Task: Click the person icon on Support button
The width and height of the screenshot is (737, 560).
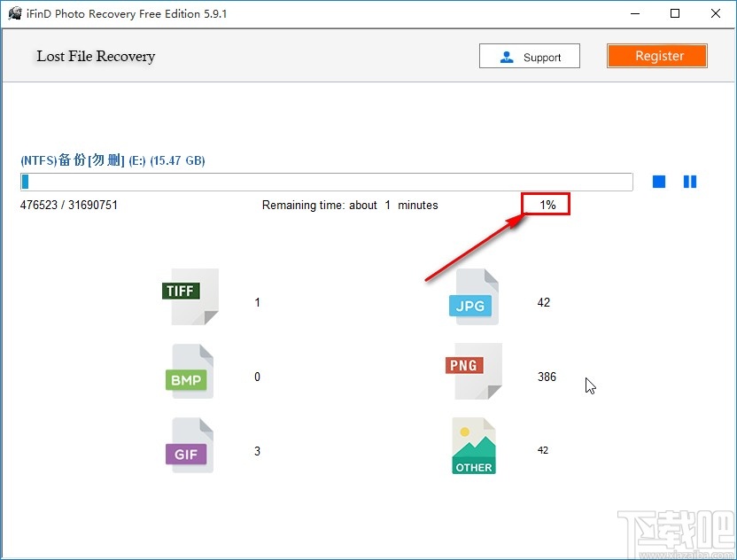Action: tap(507, 57)
